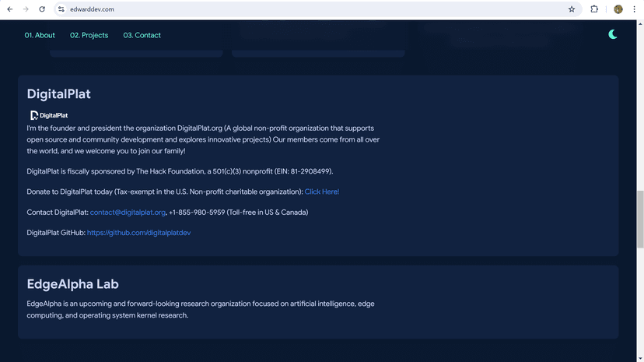The width and height of the screenshot is (644, 362).
Task: Go to the 03. Contact section
Action: point(142,35)
